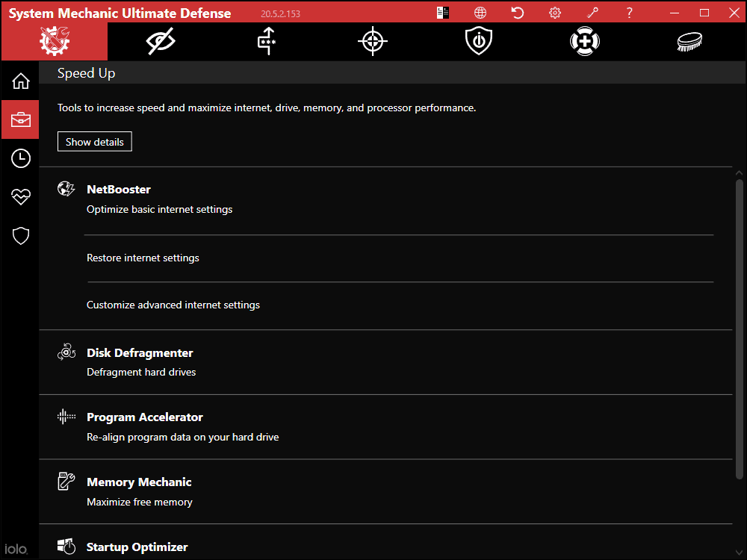Open help using the question mark
This screenshot has height=560, width=747.
[629, 12]
